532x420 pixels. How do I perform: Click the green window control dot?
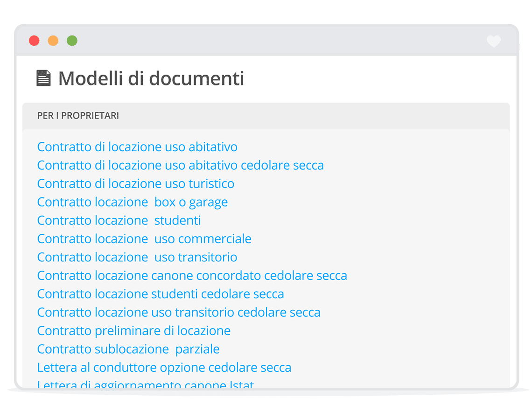(x=72, y=41)
